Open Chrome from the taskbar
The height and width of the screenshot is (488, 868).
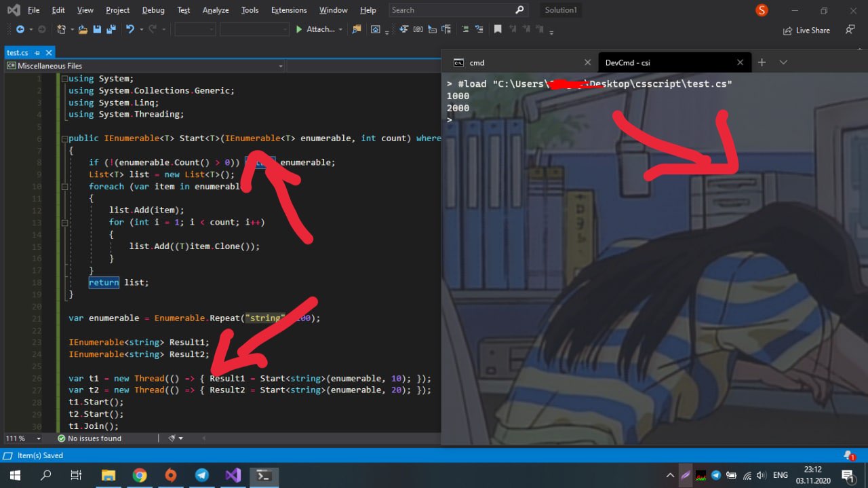click(x=140, y=475)
